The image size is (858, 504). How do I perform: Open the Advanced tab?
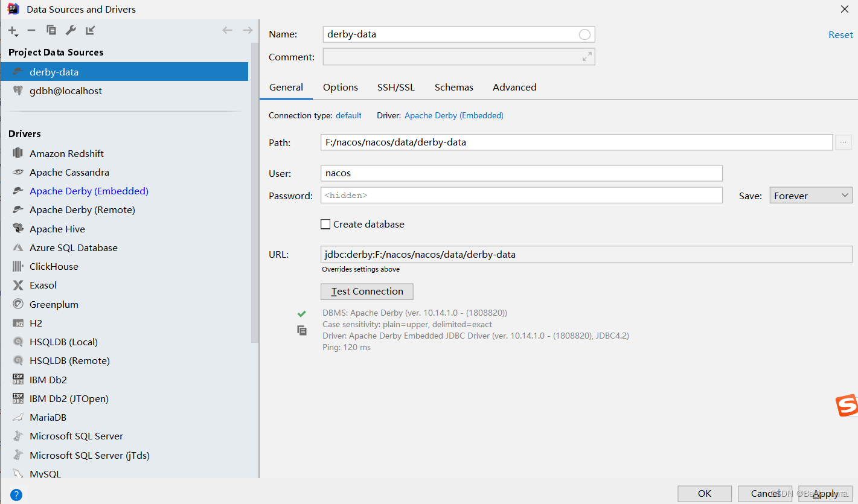[514, 87]
